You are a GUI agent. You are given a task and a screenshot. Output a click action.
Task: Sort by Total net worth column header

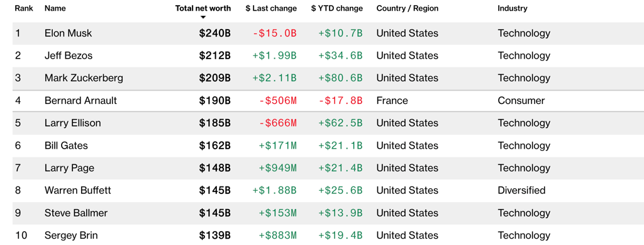pyautogui.click(x=203, y=8)
